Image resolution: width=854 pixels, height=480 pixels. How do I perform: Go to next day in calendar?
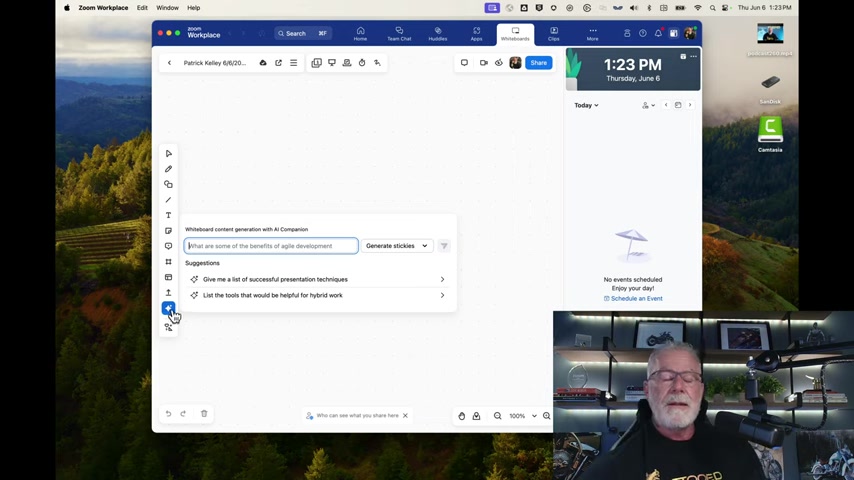(690, 105)
